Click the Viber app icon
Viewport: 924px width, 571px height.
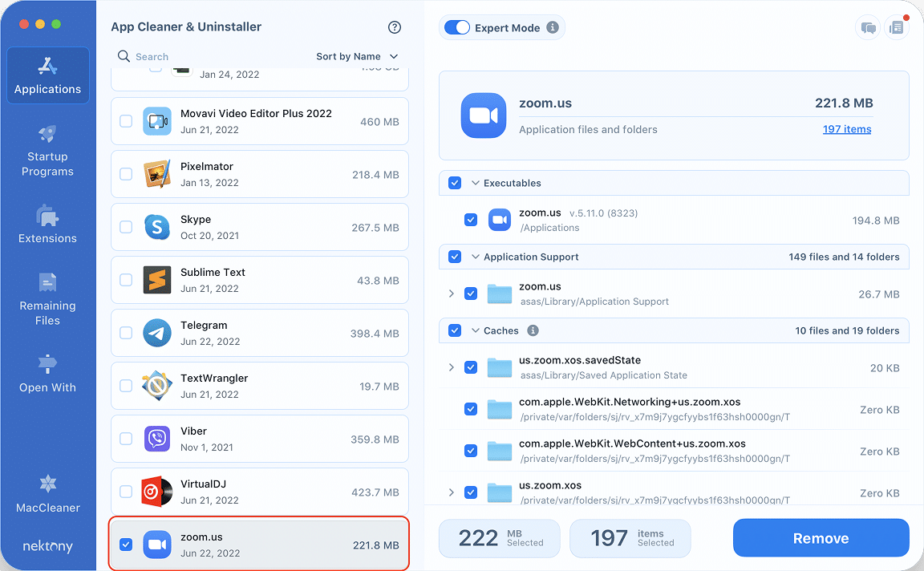coord(156,439)
